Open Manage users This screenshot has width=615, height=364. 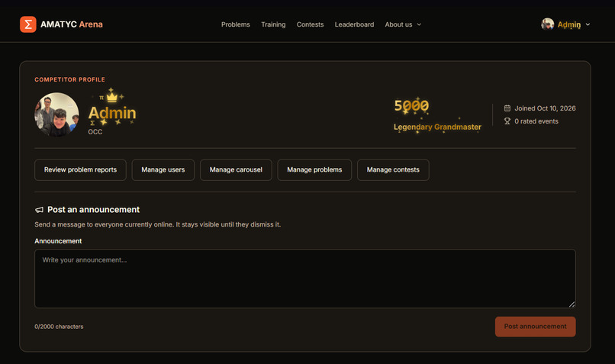(163, 170)
